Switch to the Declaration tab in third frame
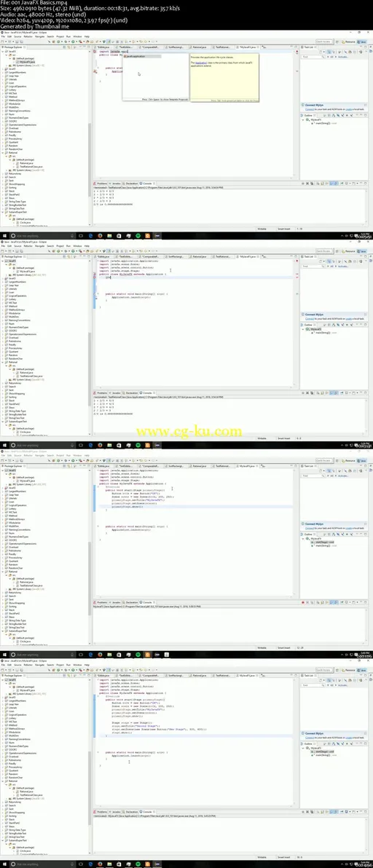The image size is (373, 868). pos(131,601)
